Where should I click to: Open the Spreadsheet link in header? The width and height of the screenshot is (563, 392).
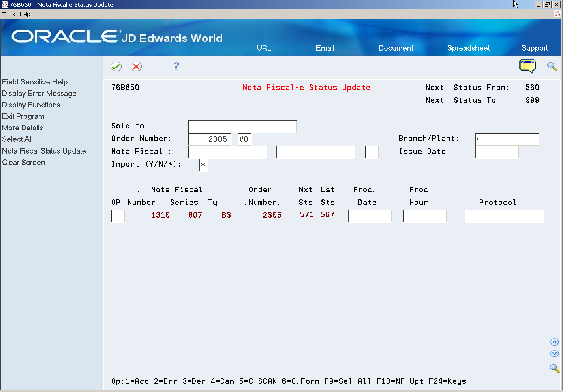(468, 48)
